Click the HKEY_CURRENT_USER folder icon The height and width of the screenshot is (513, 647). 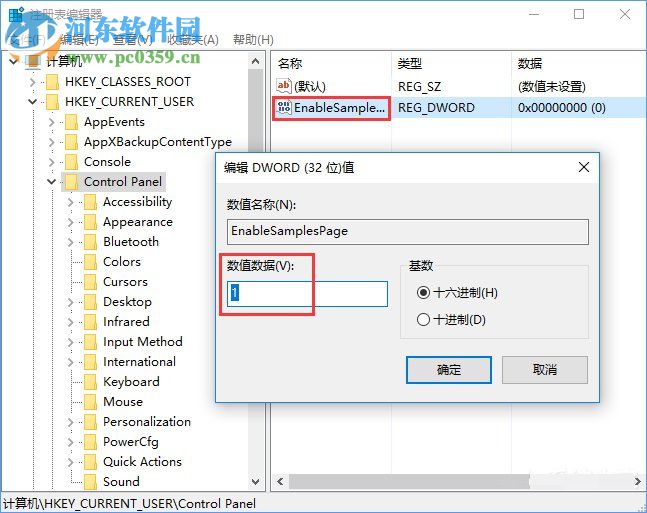click(52, 102)
